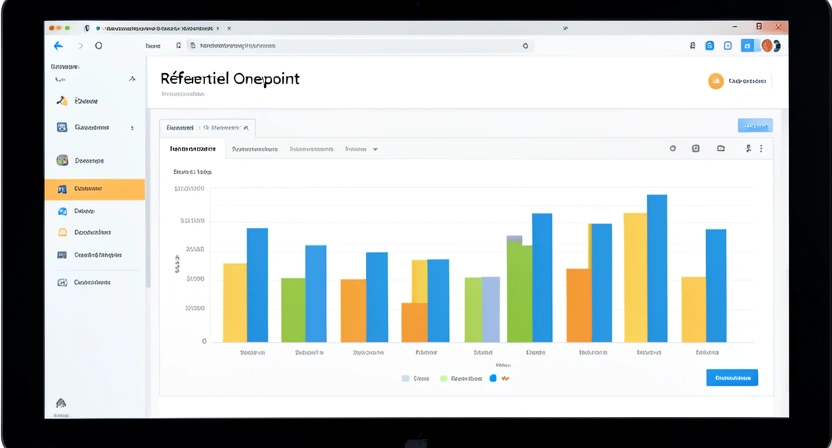
Task: Toggle the blue series in chart legend
Action: pyautogui.click(x=493, y=379)
